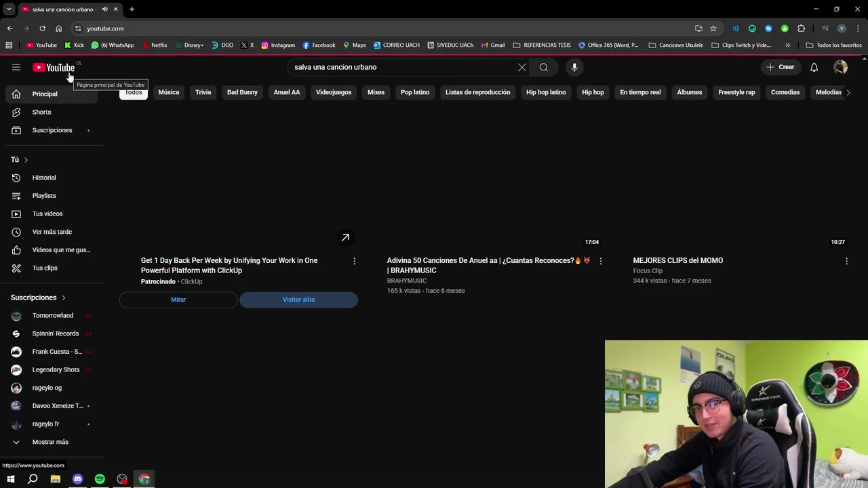Viewport: 868px width, 488px height.
Task: Run search with the magnifier button
Action: point(544,67)
